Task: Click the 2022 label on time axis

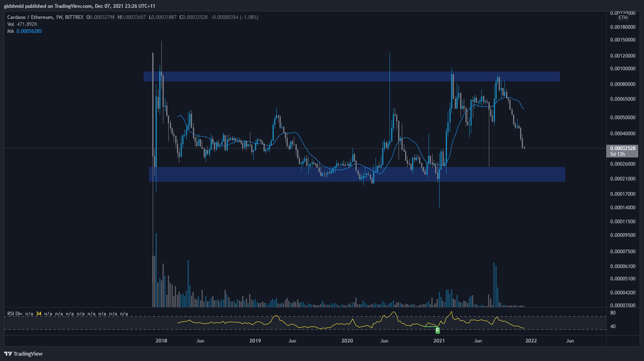Action: click(531, 341)
